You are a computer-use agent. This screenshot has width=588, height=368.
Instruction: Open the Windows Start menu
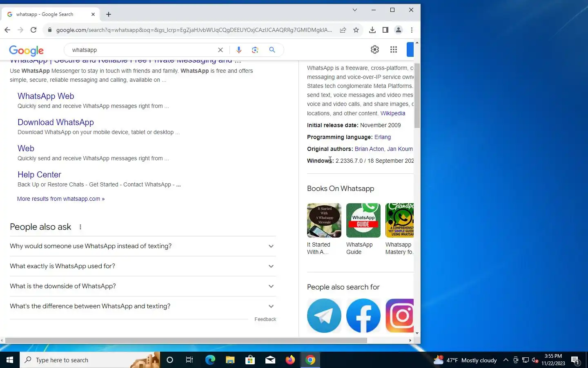click(10, 360)
